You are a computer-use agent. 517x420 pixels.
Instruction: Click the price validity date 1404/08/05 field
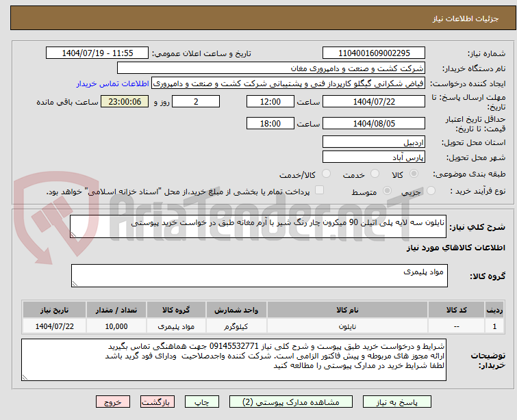tap(374, 124)
